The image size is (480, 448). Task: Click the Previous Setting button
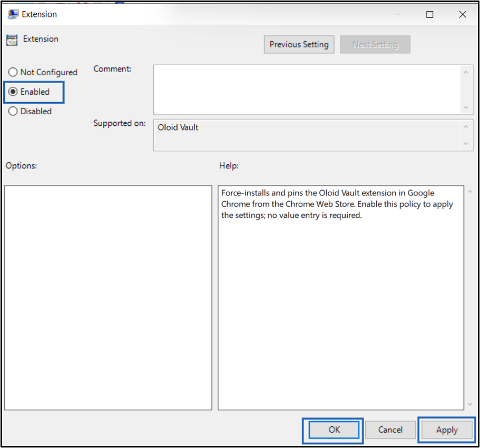[x=299, y=45]
